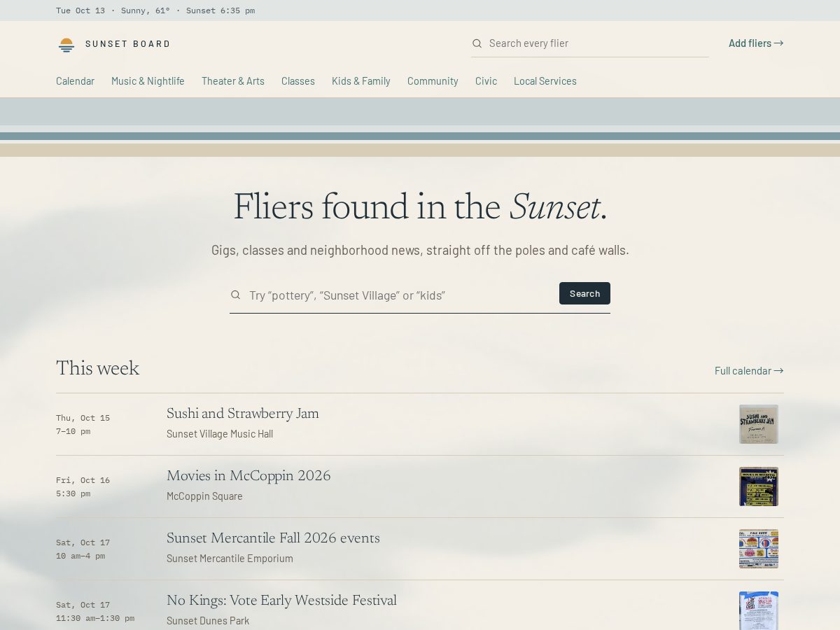Click the magnifier icon in hero search
The height and width of the screenshot is (630, 840).
click(x=235, y=295)
